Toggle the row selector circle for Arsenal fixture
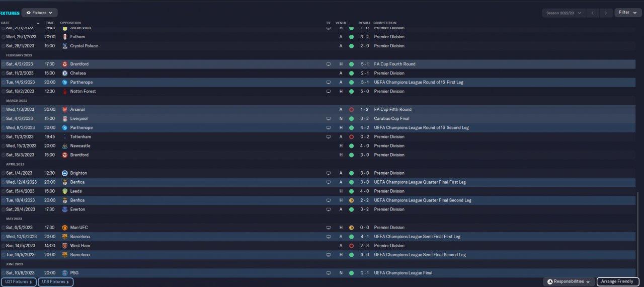Image resolution: width=644 pixels, height=287 pixels. point(3,109)
